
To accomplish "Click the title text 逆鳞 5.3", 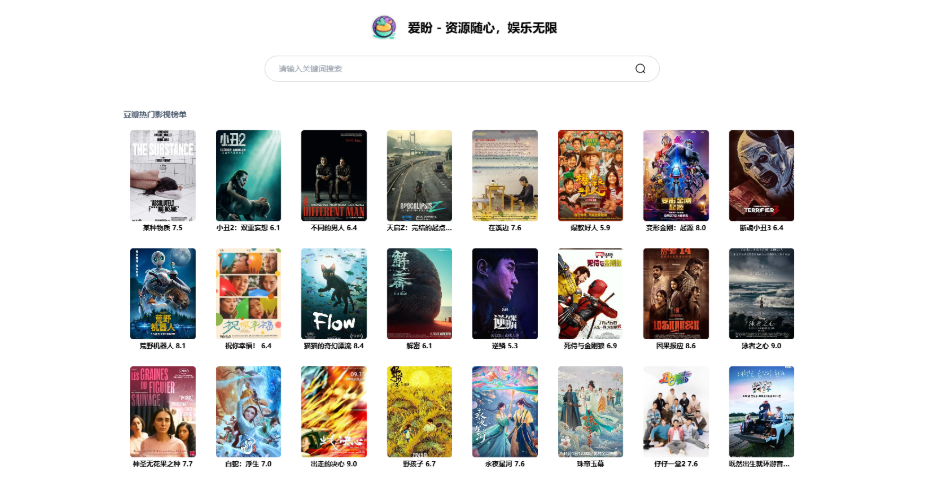I will [x=505, y=346].
